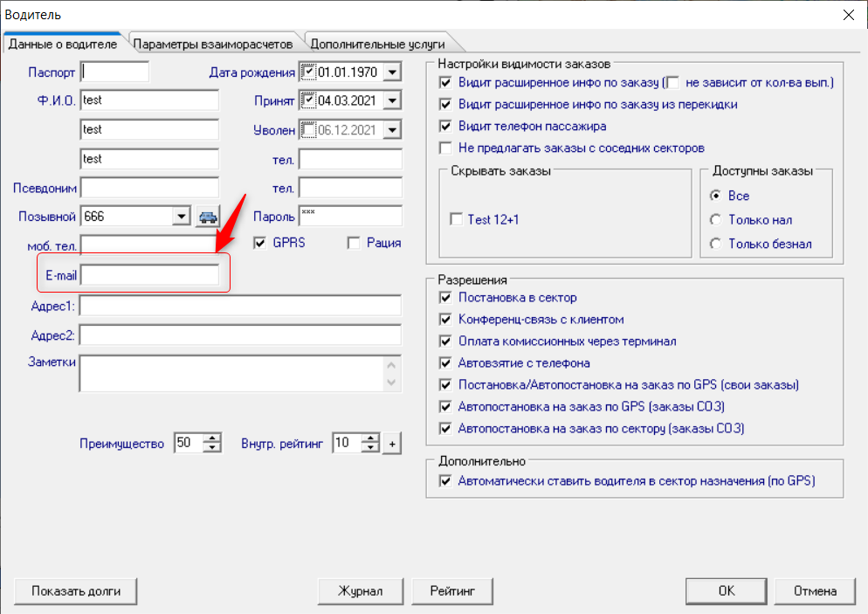This screenshot has height=614, width=868.
Task: Uncheck Видит телефон пассажира
Action: 445,127
